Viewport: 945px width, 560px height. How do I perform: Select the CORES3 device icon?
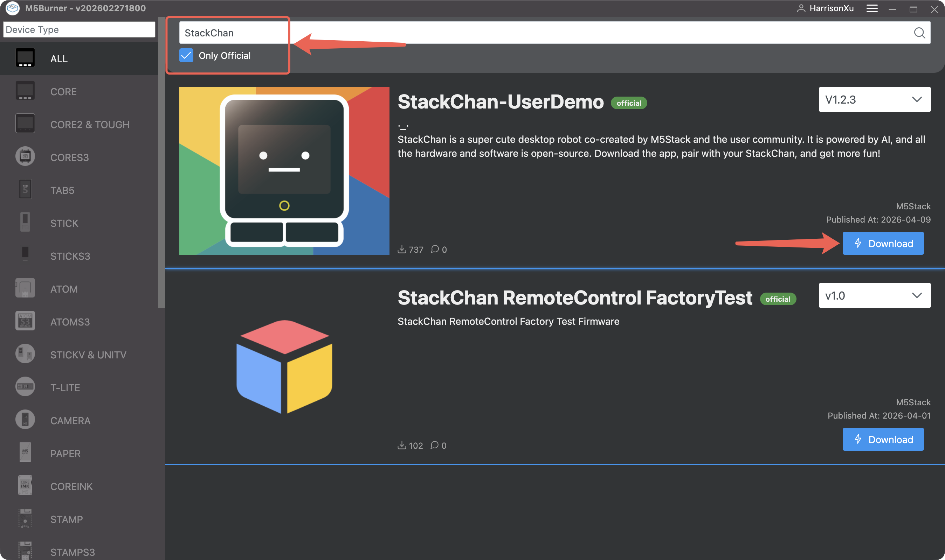(25, 156)
